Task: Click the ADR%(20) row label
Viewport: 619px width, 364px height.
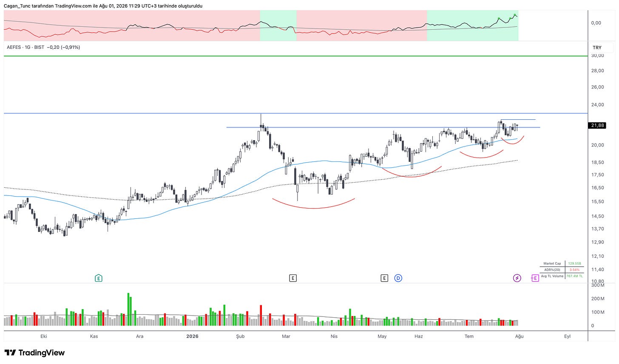Action: (x=552, y=270)
